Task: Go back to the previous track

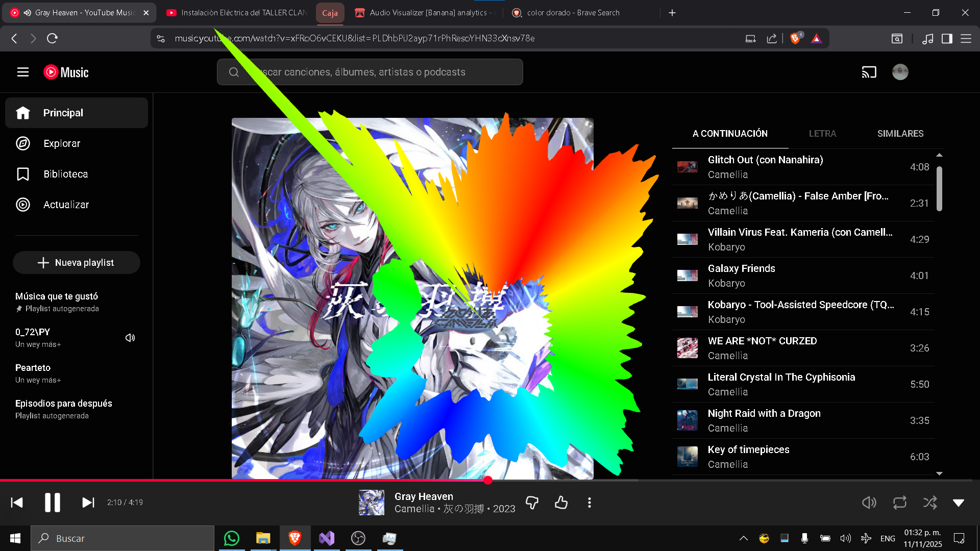Action: tap(17, 503)
